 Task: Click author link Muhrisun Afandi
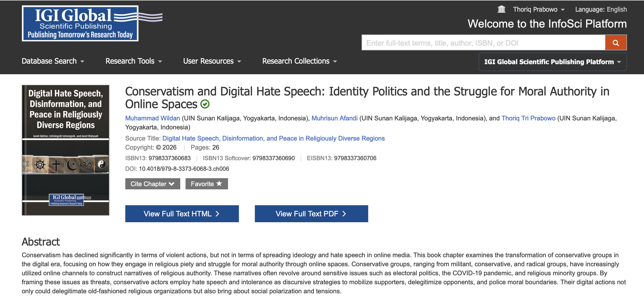[334, 118]
